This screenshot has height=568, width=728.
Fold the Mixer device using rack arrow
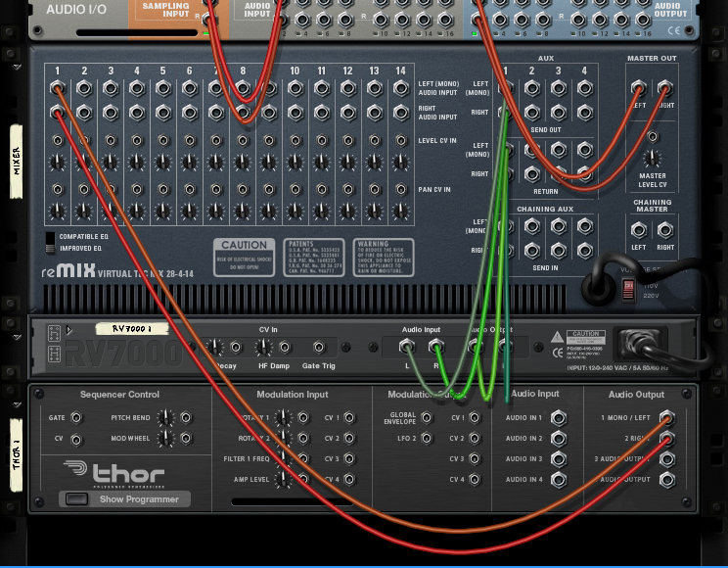pyautogui.click(x=18, y=67)
